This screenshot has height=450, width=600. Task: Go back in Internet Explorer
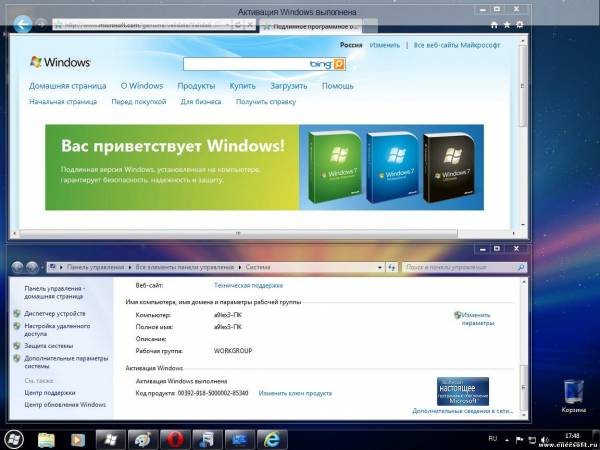pyautogui.click(x=22, y=24)
